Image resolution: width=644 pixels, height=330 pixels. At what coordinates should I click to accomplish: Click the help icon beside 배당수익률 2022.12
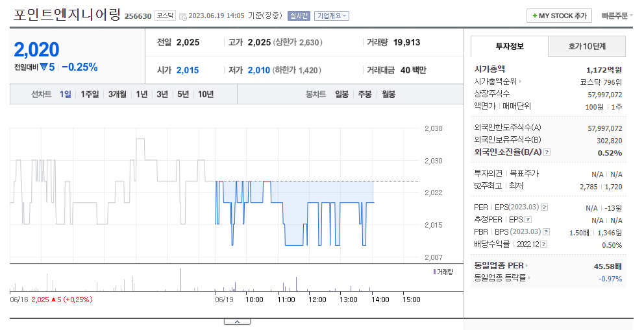544,244
